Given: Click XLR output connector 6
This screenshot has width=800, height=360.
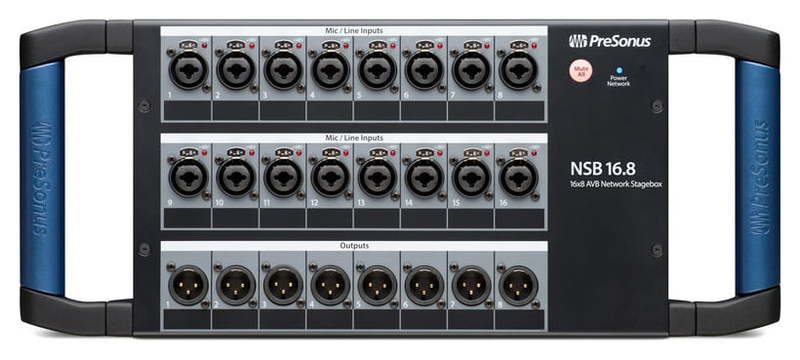Looking at the screenshot, I should 424,285.
